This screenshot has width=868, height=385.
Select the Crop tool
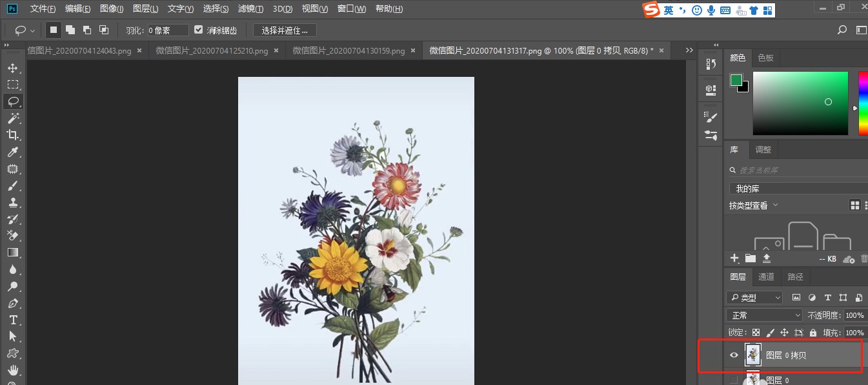[14, 135]
